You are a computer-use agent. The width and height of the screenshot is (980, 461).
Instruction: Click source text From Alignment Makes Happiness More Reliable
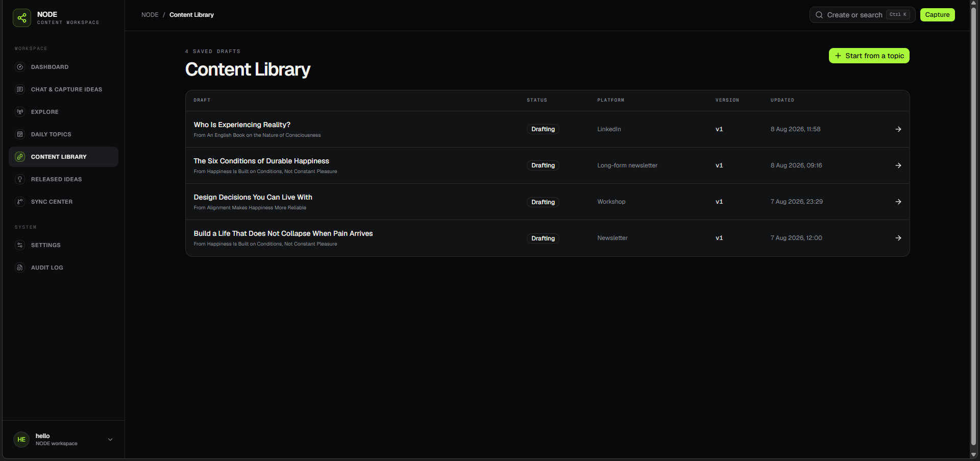click(250, 208)
